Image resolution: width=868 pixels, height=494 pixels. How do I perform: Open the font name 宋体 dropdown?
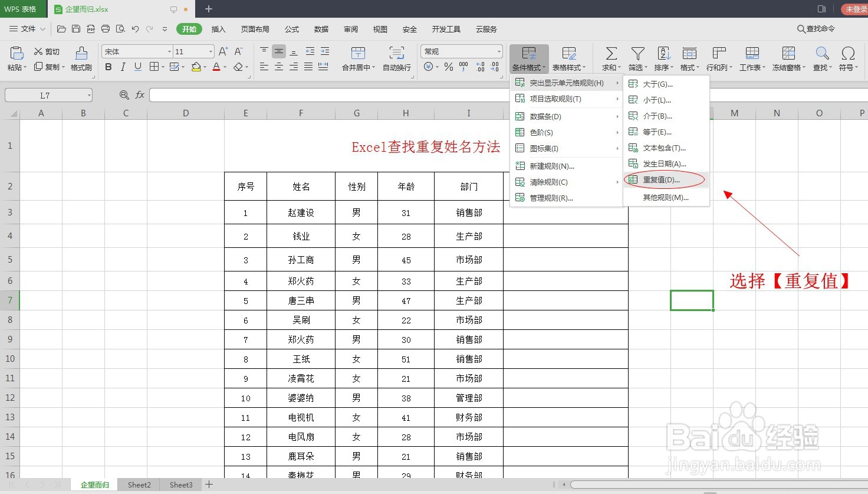169,52
